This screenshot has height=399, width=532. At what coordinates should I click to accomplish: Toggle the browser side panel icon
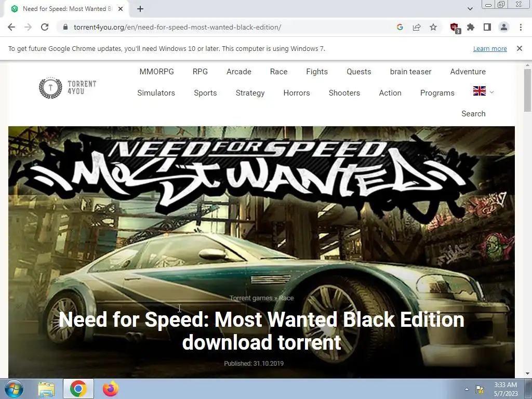pyautogui.click(x=487, y=27)
